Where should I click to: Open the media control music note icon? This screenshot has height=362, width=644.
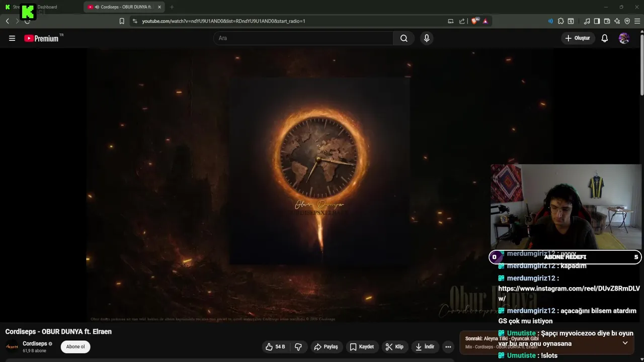[x=587, y=21]
